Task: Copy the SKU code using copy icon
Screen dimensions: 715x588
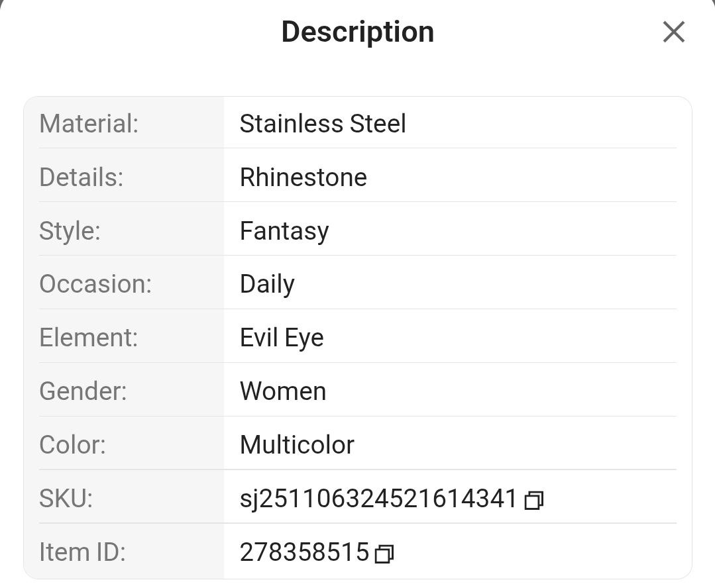Action: [x=534, y=500]
